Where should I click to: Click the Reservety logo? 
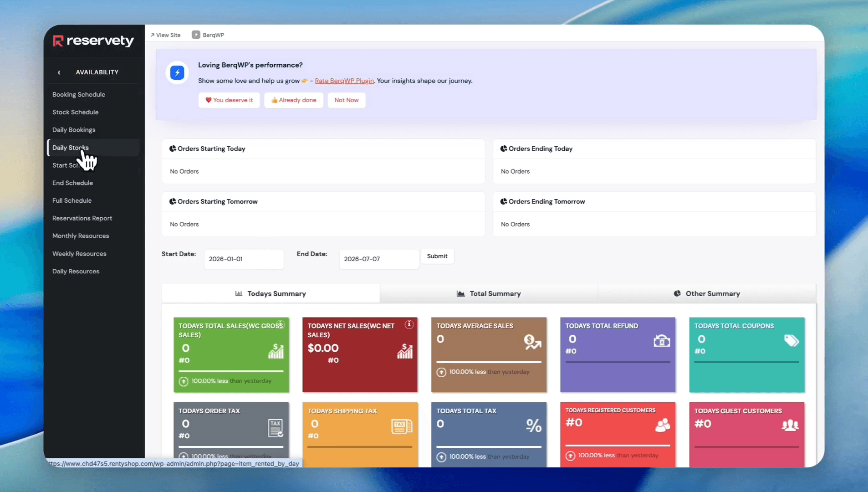coord(93,41)
